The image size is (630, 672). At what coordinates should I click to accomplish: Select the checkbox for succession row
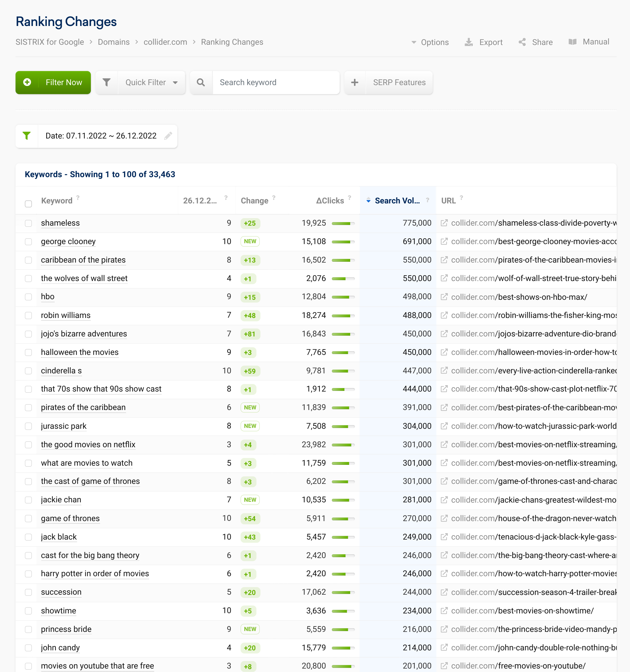point(28,592)
